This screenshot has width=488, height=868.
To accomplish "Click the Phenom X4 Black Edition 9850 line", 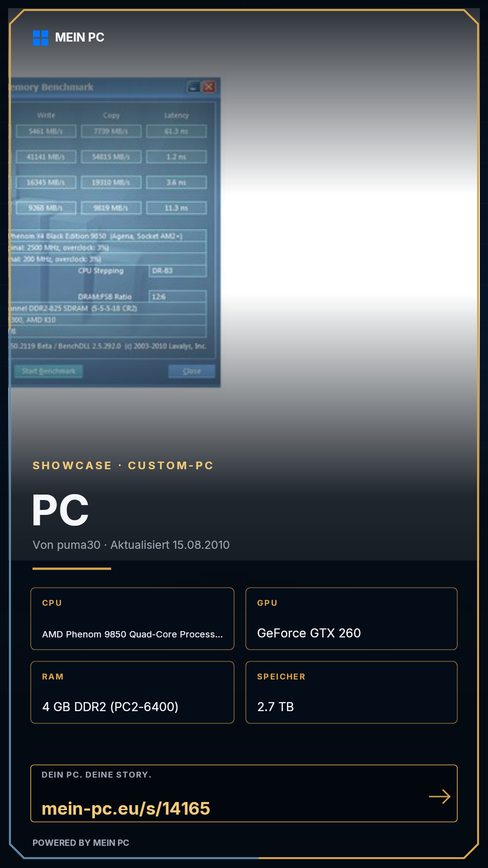I will (x=108, y=236).
